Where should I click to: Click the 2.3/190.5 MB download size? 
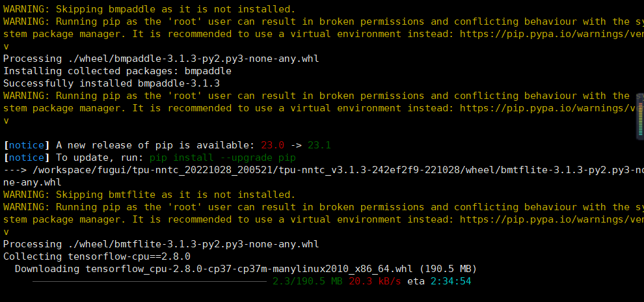(x=308, y=281)
